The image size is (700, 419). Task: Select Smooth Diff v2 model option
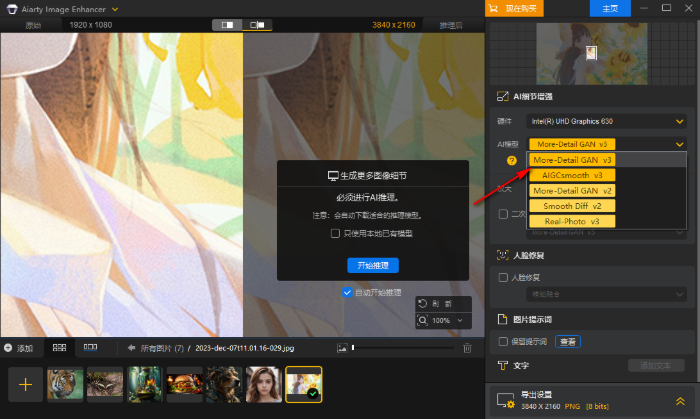point(572,206)
